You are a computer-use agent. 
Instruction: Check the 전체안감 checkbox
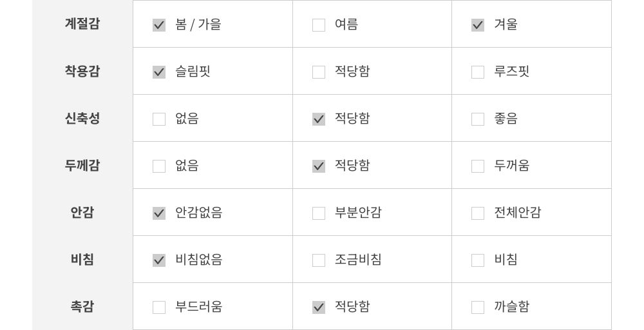click(x=478, y=213)
